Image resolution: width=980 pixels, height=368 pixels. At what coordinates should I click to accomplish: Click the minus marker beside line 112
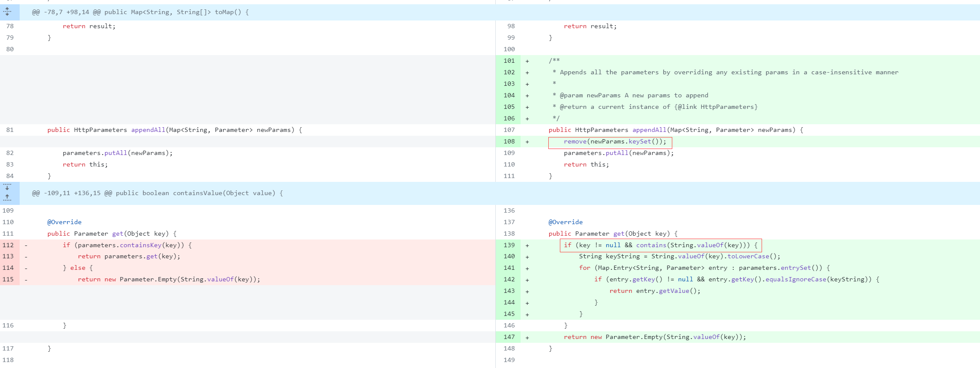coord(26,245)
